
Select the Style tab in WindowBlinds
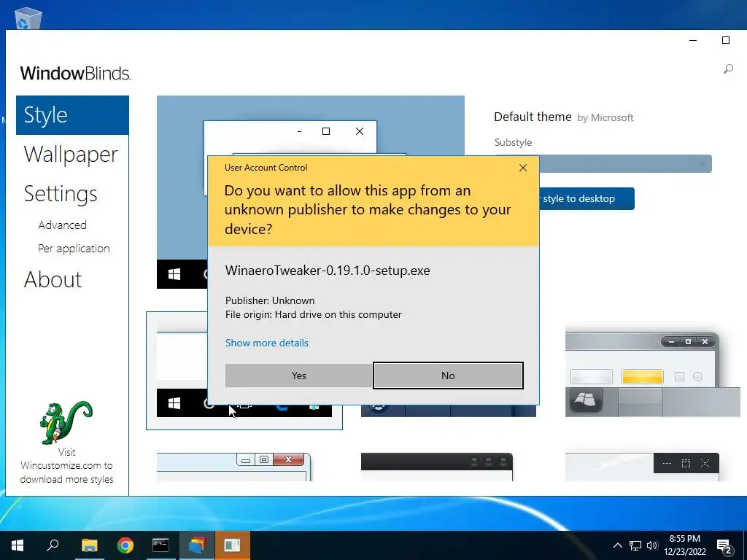point(72,115)
